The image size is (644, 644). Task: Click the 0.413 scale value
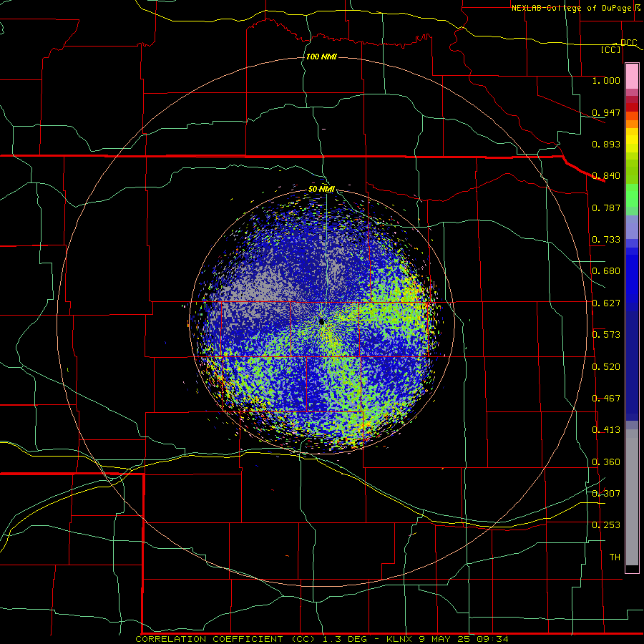[x=606, y=430]
